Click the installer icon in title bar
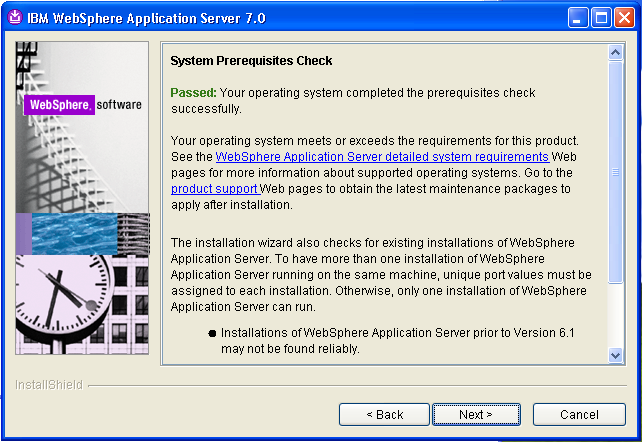 (x=15, y=18)
